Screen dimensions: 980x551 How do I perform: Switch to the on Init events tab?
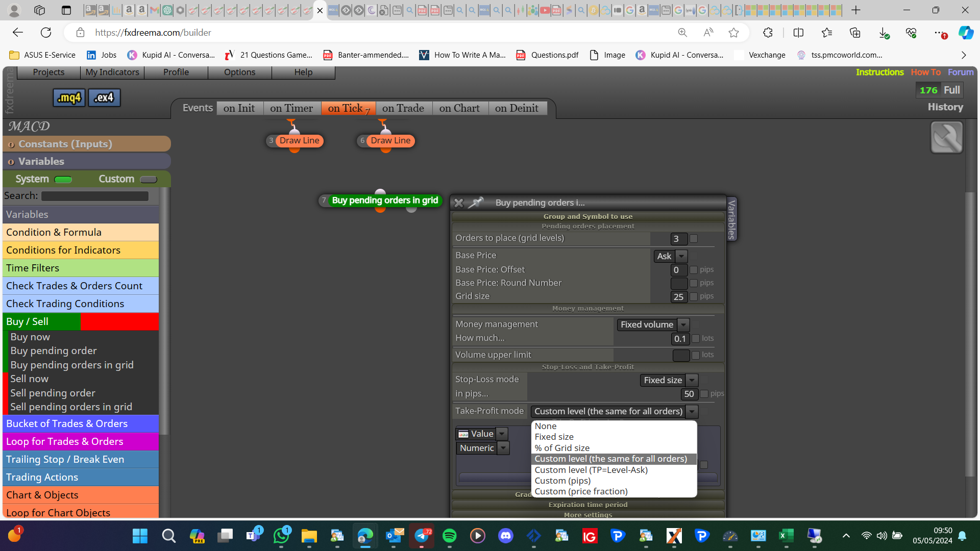[239, 108]
